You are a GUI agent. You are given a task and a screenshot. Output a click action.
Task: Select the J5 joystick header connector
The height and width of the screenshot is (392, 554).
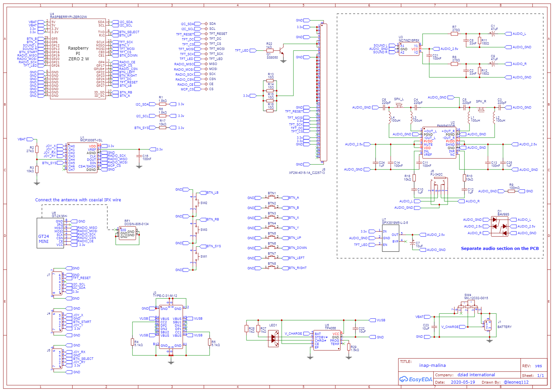coord(57,358)
